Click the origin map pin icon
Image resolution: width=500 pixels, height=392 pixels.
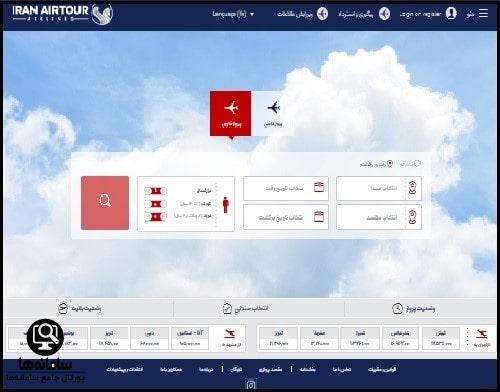[x=412, y=188]
